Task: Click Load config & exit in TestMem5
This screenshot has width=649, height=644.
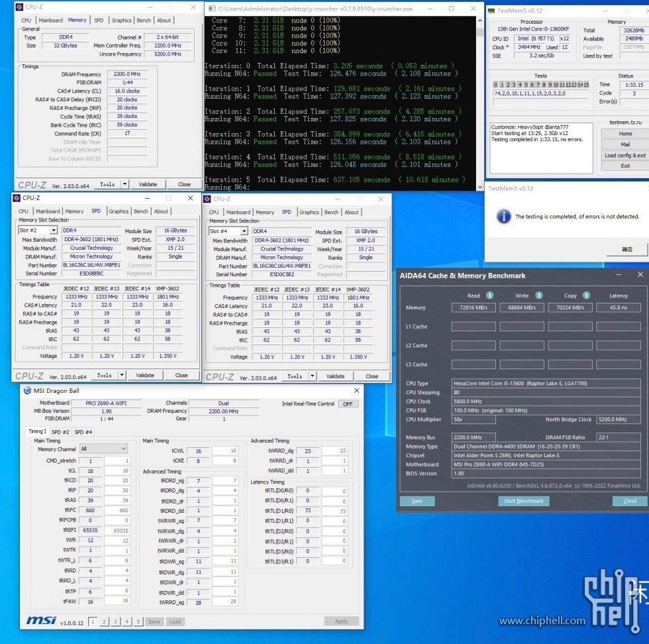Action: tap(625, 155)
